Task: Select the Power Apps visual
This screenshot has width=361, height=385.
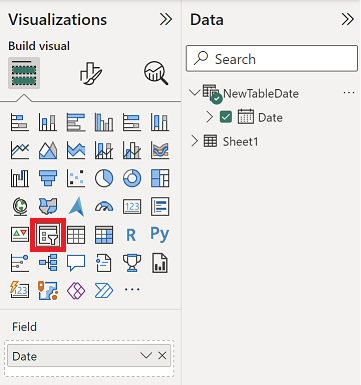Action: coord(76,290)
